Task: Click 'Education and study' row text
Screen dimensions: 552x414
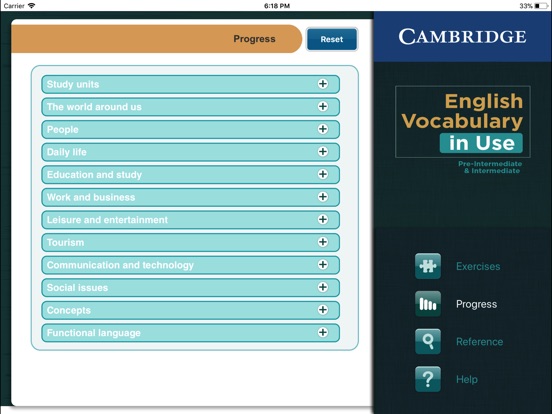Action: click(94, 175)
